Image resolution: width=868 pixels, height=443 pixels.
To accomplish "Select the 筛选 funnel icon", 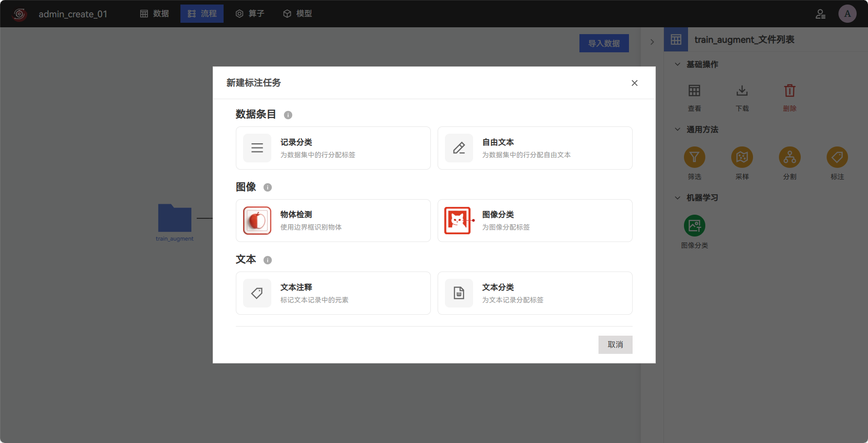I will click(x=694, y=157).
